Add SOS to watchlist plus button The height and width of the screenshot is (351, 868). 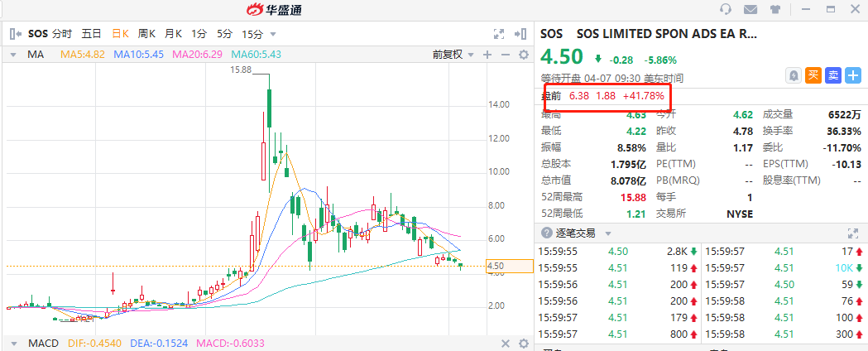pyautogui.click(x=853, y=75)
